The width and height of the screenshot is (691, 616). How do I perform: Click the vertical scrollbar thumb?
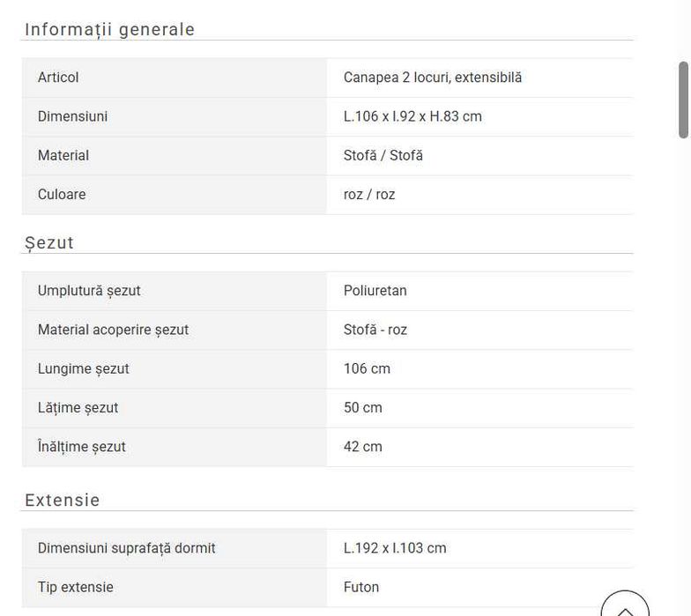[683, 100]
